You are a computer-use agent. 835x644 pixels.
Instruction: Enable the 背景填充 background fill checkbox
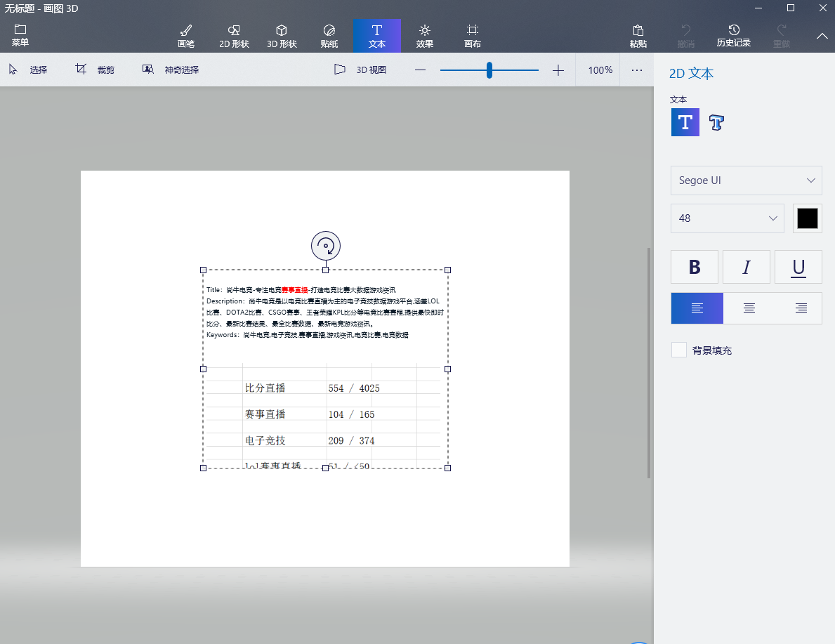click(x=679, y=350)
